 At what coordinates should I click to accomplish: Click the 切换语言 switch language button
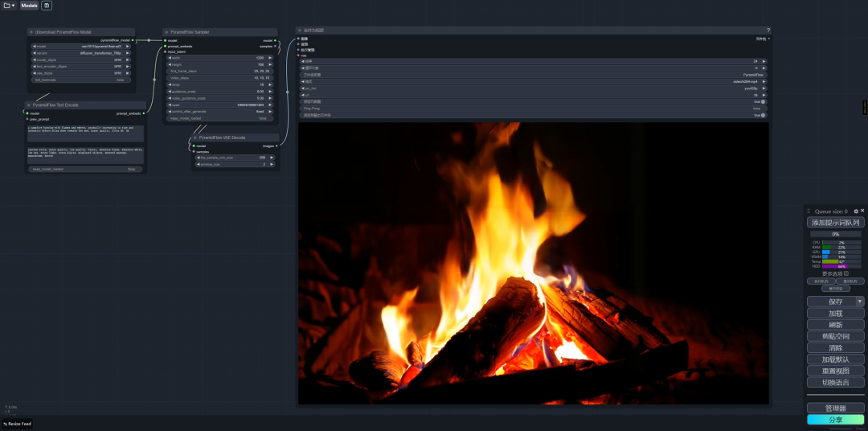point(835,382)
